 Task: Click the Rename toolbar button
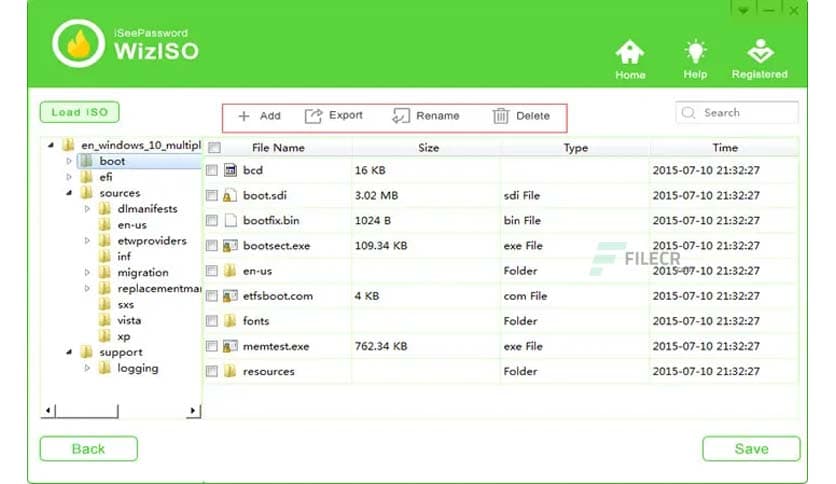click(425, 116)
